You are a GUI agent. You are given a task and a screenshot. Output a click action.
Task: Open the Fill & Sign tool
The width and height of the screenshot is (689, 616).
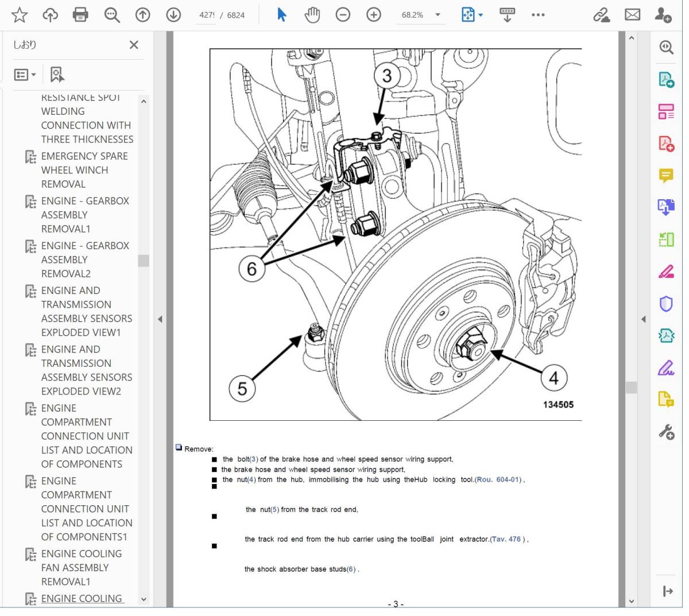(x=666, y=367)
